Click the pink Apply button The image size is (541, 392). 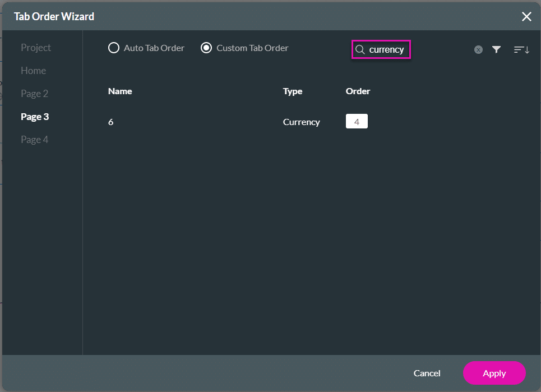point(494,373)
